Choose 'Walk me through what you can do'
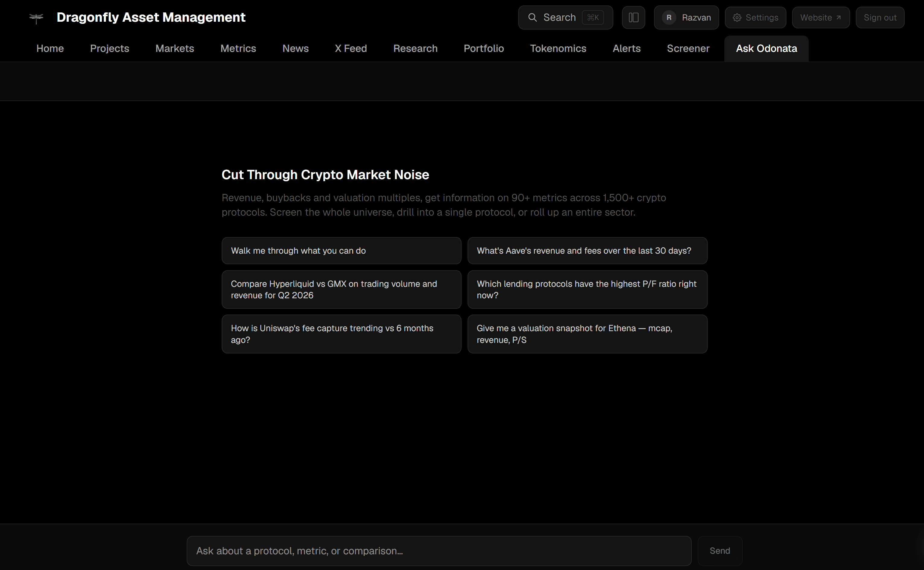 pos(341,251)
